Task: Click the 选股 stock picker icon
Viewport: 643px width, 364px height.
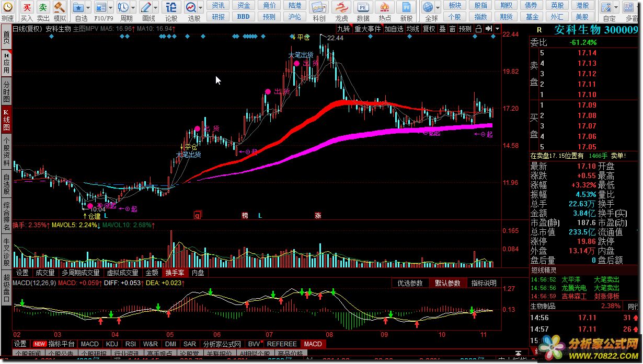Action: click(191, 7)
